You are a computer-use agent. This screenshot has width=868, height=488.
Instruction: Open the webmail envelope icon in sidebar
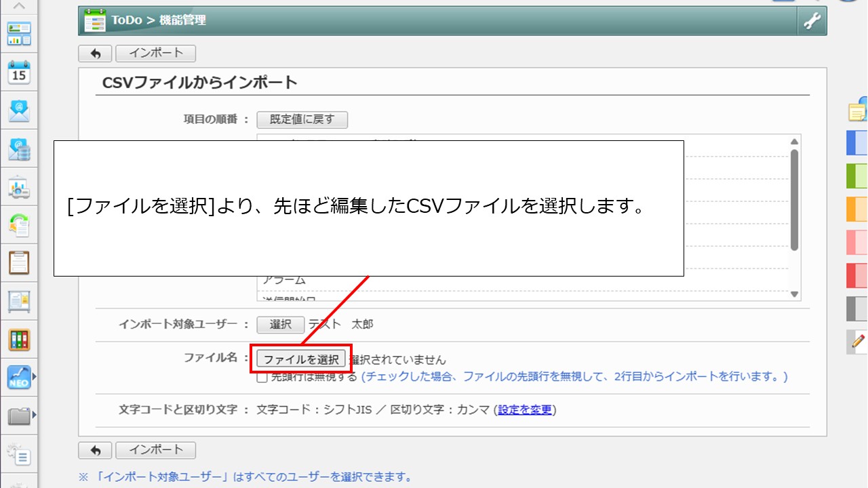click(x=19, y=110)
